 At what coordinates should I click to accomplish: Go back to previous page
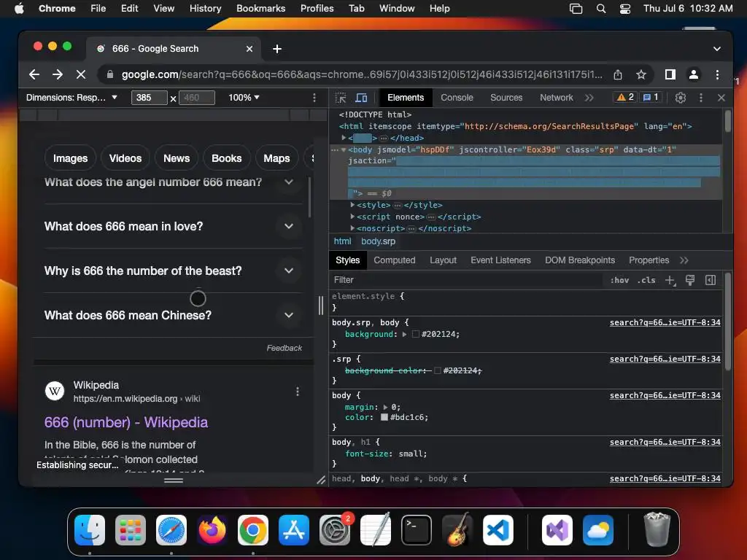click(x=34, y=75)
